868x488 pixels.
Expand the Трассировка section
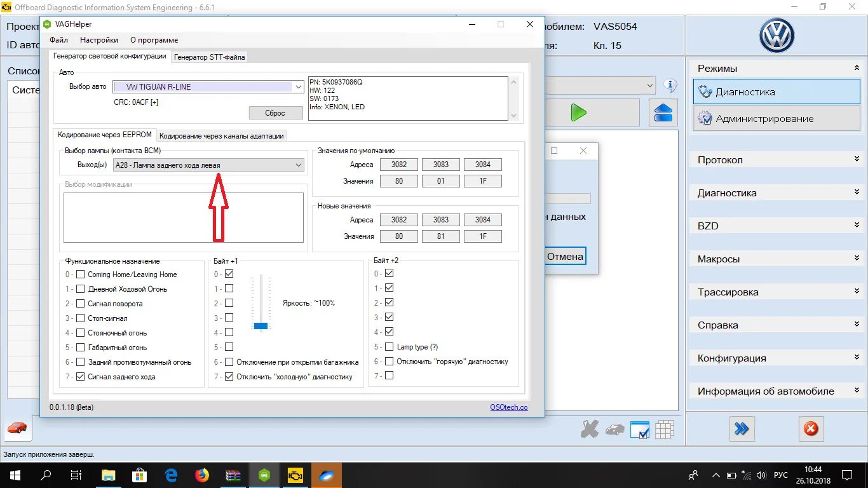[775, 292]
